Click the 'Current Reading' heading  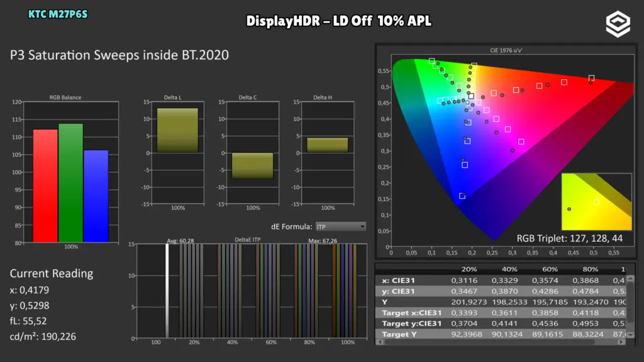pos(52,274)
